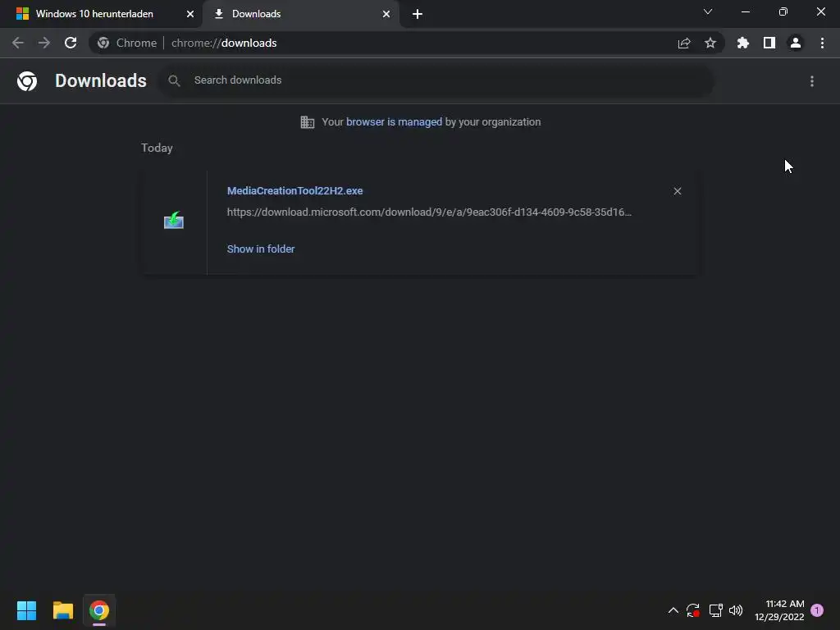Remove MediaCreationTool22H2.exe from list

677,191
